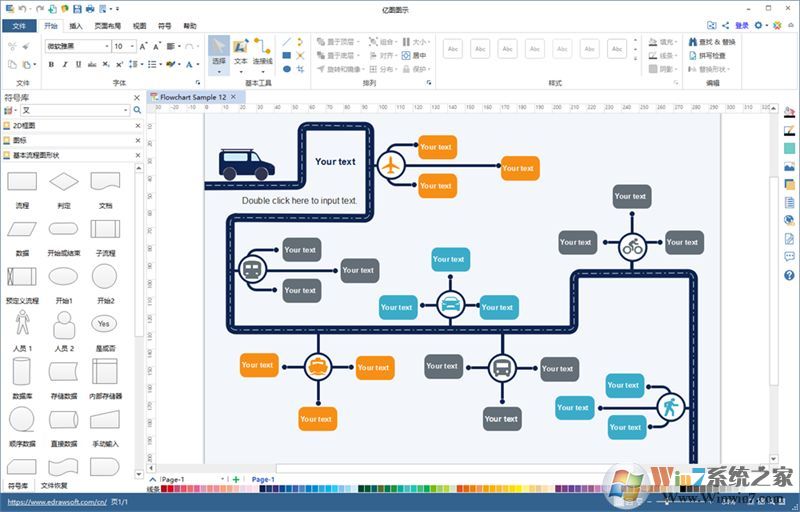Image resolution: width=800 pixels, height=512 pixels.
Task: Switch to the 页面布局 tab
Action: pos(107,26)
